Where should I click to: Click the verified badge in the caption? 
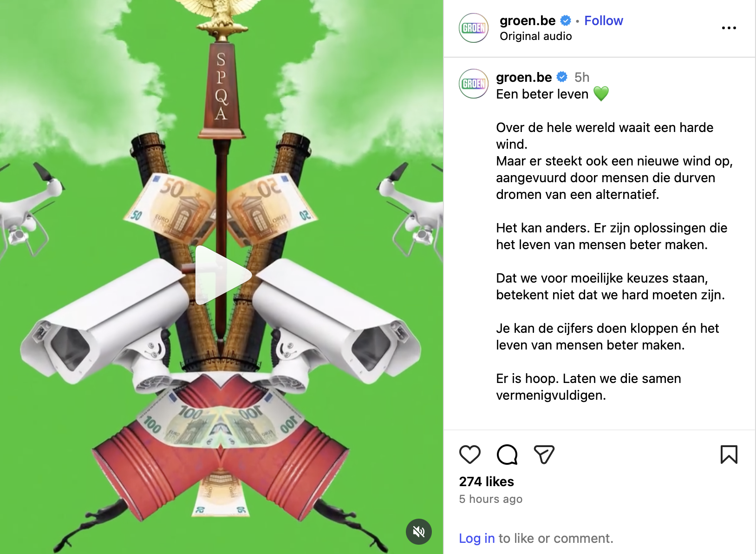pos(562,77)
